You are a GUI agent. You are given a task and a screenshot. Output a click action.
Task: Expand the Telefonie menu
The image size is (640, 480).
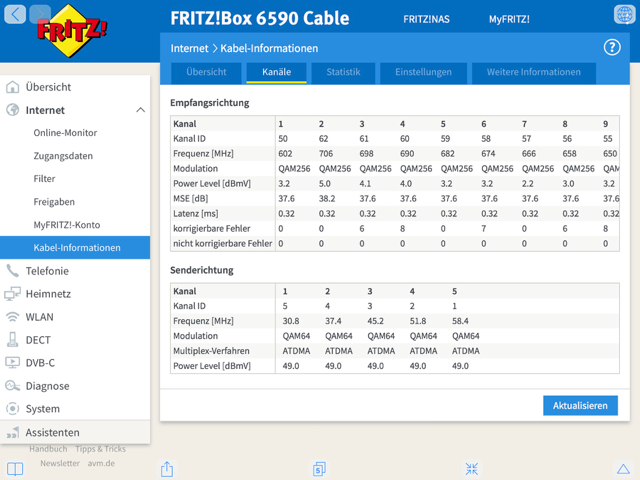[47, 271]
